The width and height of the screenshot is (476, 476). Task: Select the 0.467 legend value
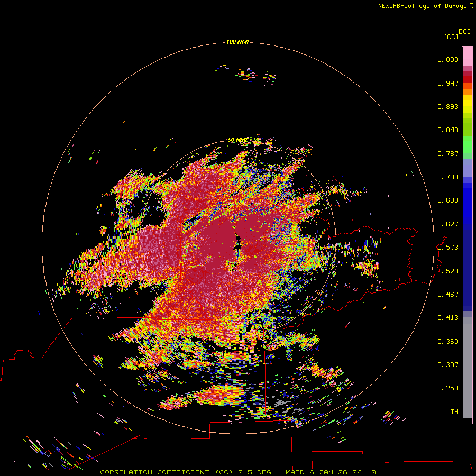point(448,295)
